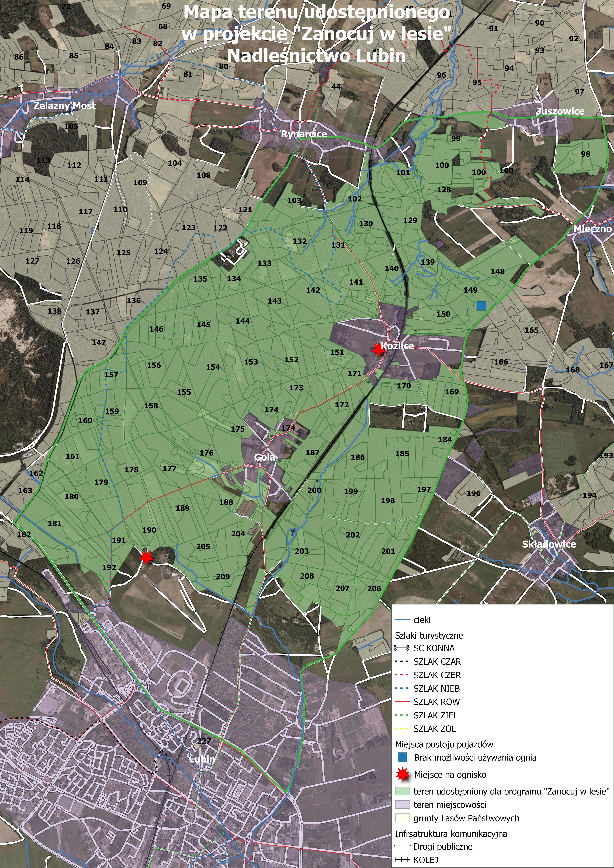This screenshot has height=868, width=614.
Task: Click the purple 'teren miejscowości' swatch
Action: 402,804
